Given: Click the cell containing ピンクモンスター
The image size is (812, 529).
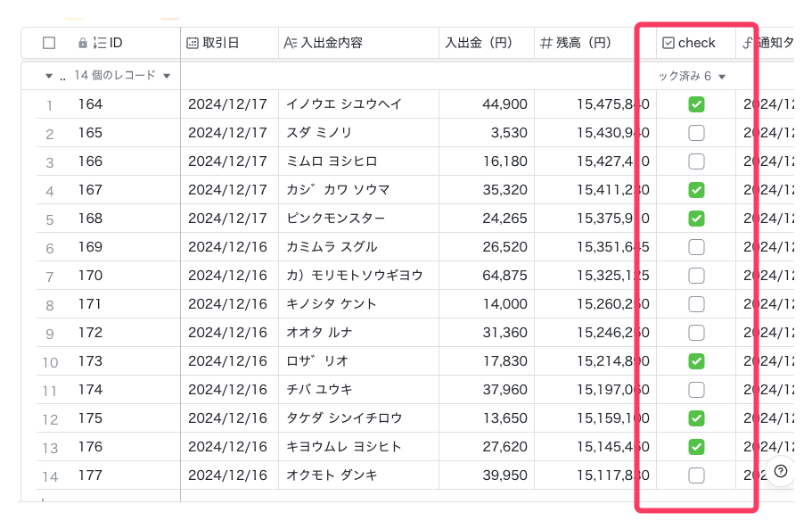Looking at the screenshot, I should click(x=357, y=217).
